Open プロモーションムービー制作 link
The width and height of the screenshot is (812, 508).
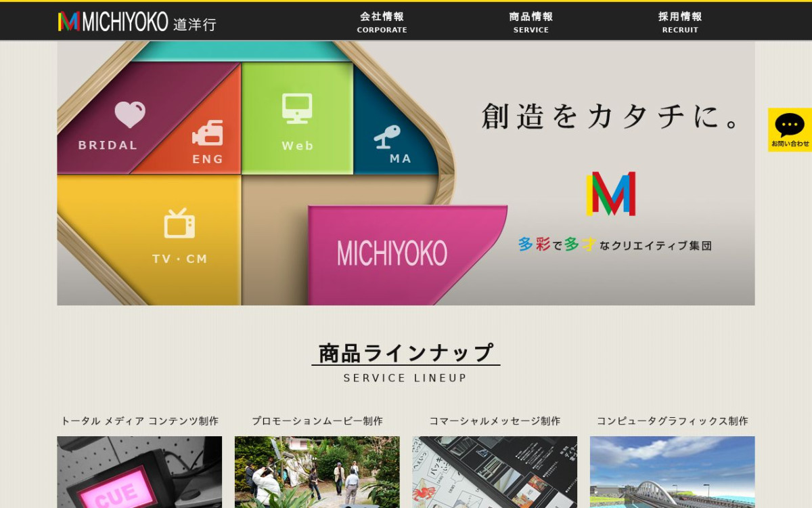coord(317,421)
